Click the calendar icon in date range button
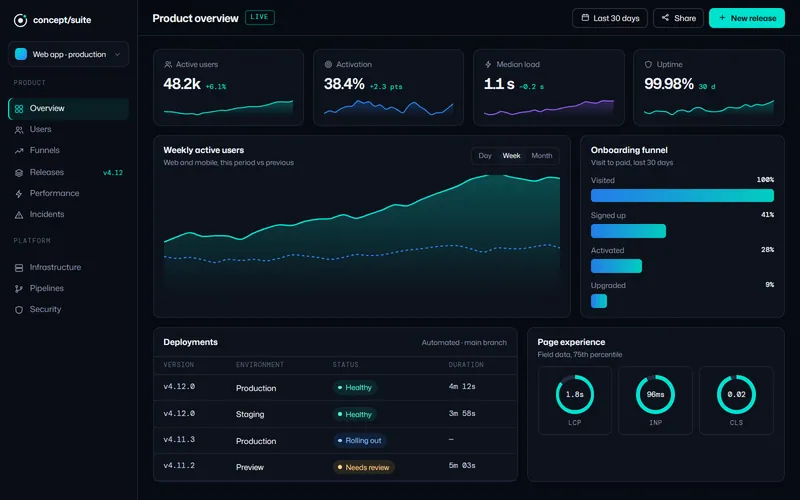This screenshot has height=500, width=800. [x=585, y=18]
